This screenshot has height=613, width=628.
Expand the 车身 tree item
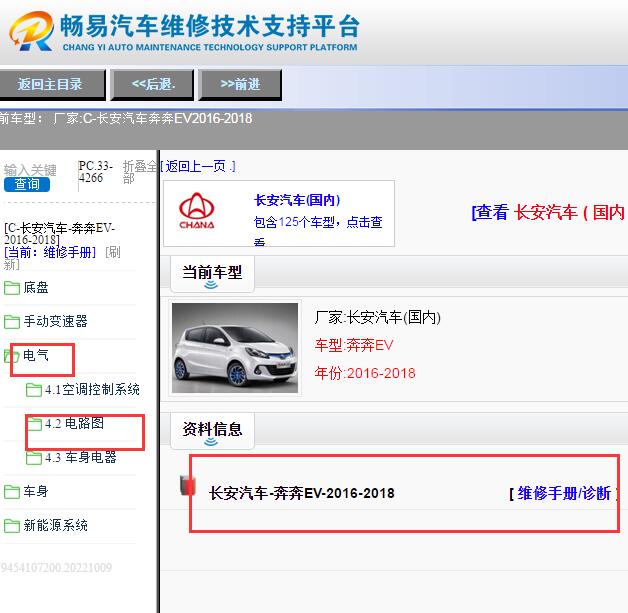pyautogui.click(x=36, y=491)
